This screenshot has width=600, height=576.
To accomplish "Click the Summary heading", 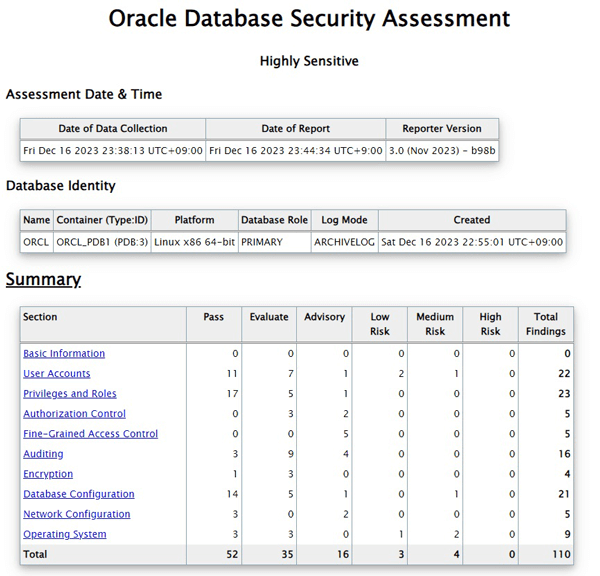I will [43, 279].
